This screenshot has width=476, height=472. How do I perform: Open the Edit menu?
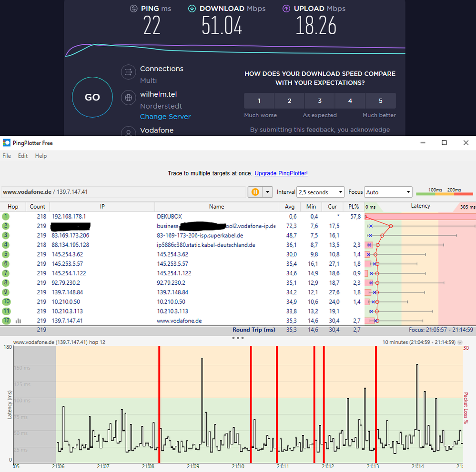pyautogui.click(x=23, y=156)
